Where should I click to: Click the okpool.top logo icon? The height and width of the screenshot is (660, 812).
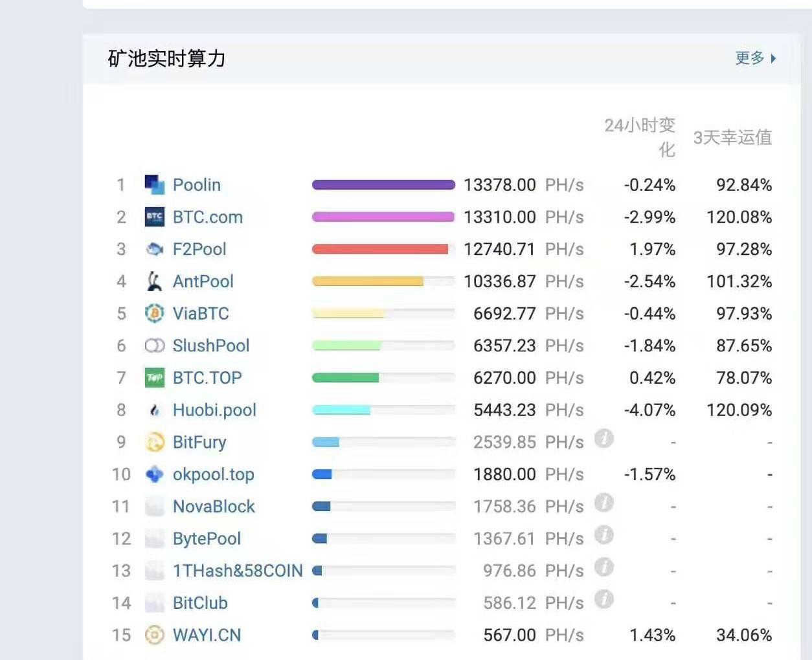point(154,474)
